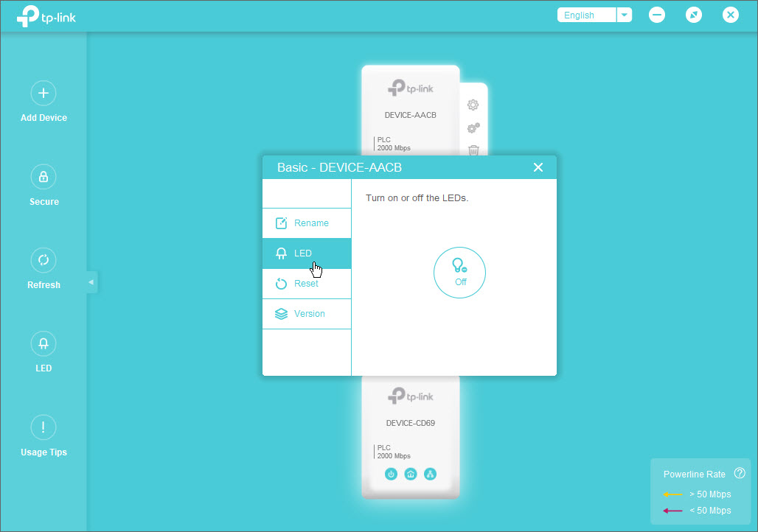Click the trash icon for DEVICE-AACB
Image resolution: width=758 pixels, height=532 pixels.
(x=473, y=150)
